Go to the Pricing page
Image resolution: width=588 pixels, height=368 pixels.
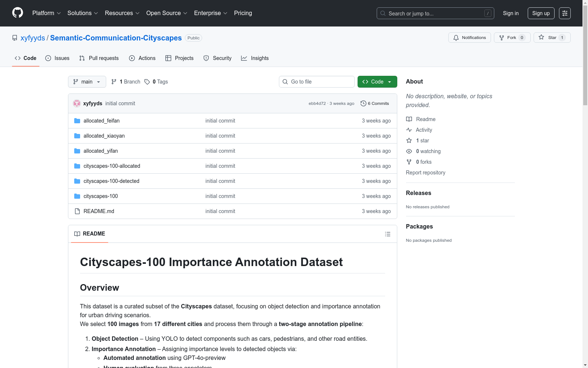[x=243, y=13]
